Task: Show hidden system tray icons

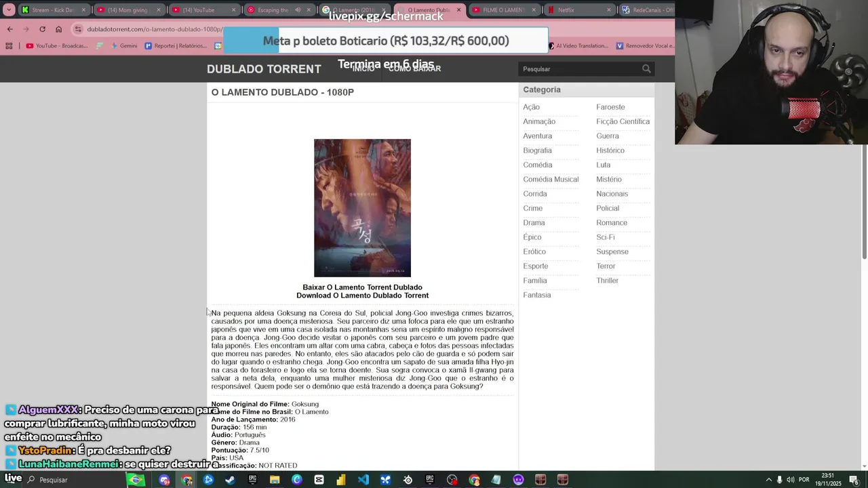Action: [768, 480]
